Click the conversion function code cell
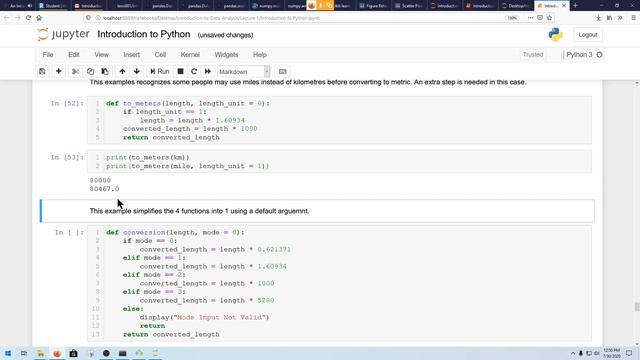640x360 pixels. click(x=339, y=283)
